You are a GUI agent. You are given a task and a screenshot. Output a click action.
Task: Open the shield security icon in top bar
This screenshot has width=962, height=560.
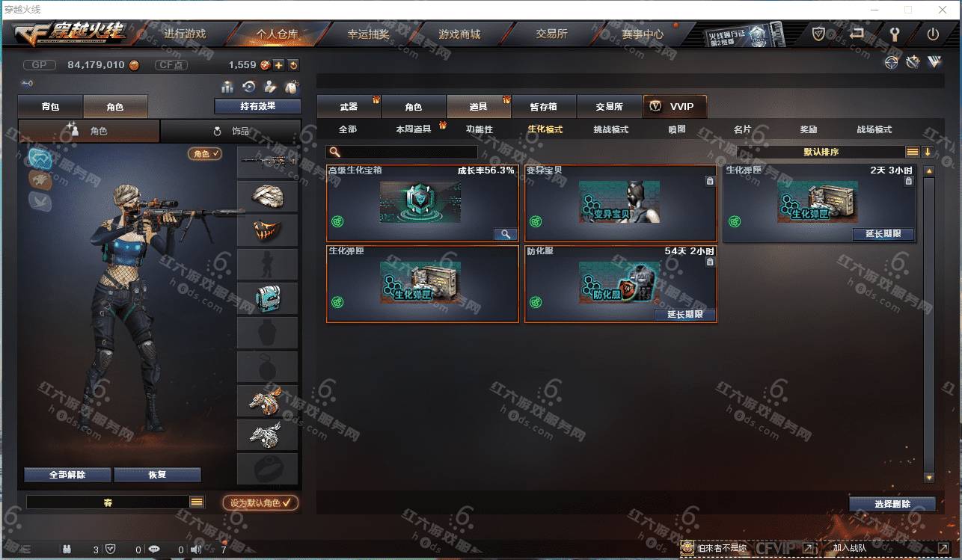pos(819,34)
